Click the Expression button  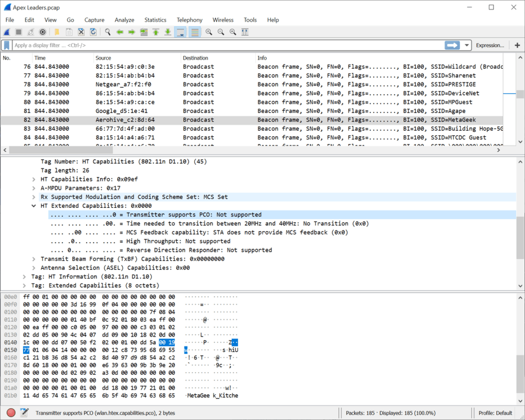click(489, 45)
